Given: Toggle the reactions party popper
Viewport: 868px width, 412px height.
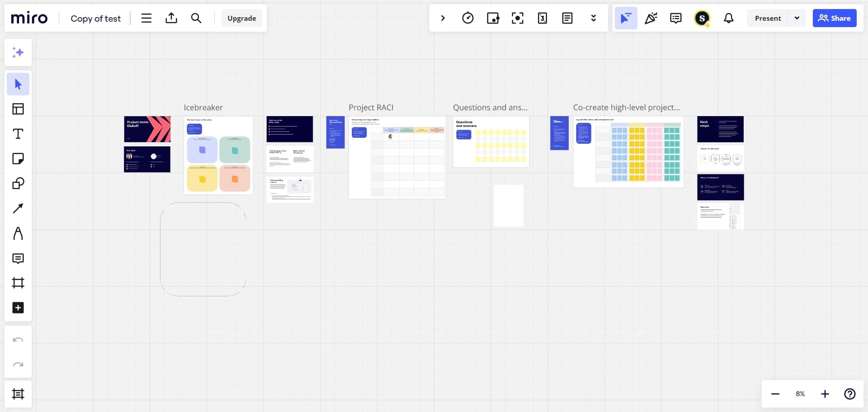Looking at the screenshot, I should [x=651, y=18].
